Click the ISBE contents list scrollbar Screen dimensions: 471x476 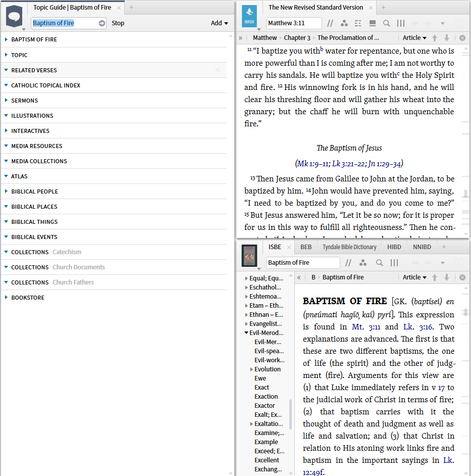(291, 414)
